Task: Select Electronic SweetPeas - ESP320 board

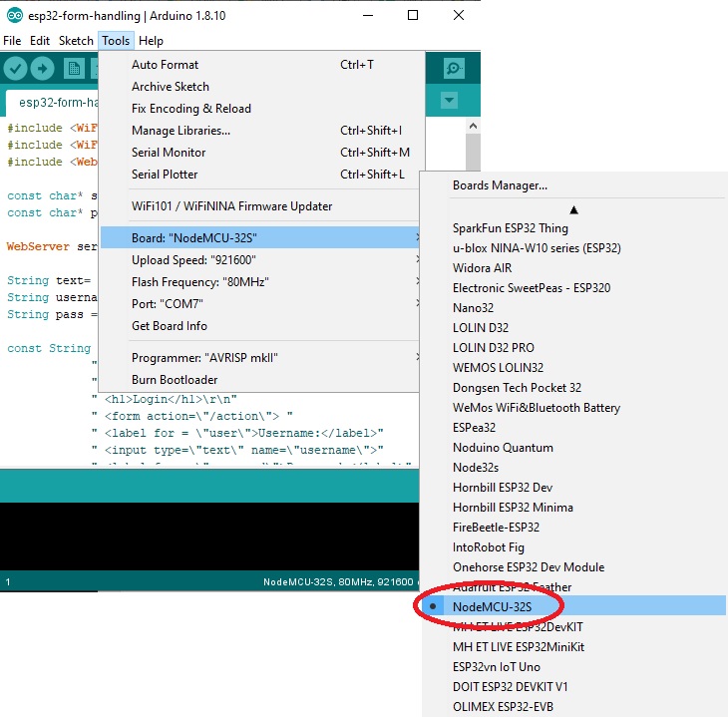Action: pyautogui.click(x=573, y=288)
